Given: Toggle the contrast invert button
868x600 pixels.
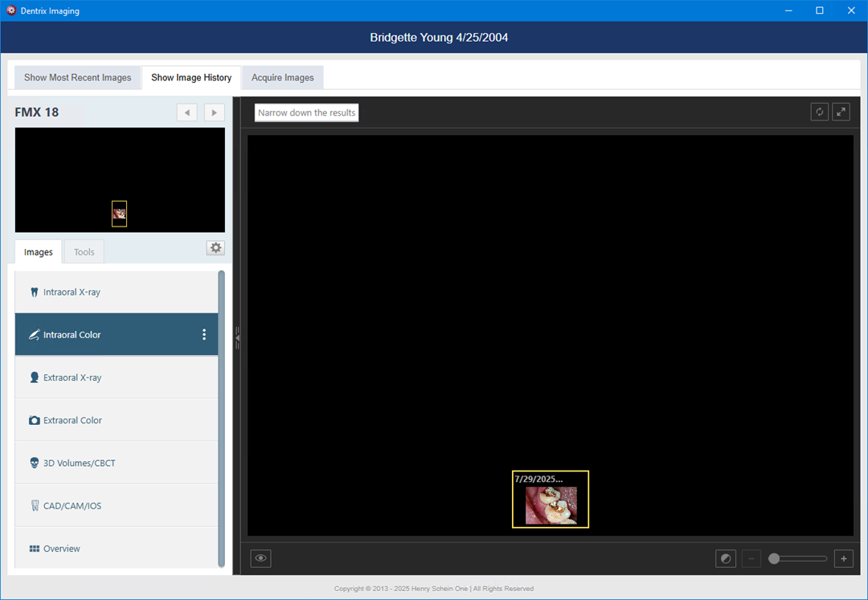Looking at the screenshot, I should 726,558.
